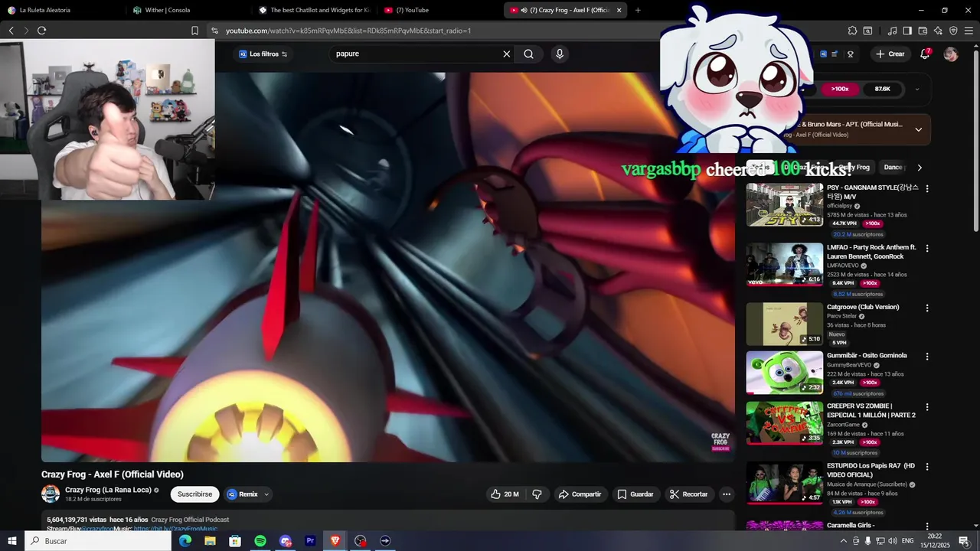Open more actions three-dot menu
980x551 pixels.
click(x=727, y=494)
